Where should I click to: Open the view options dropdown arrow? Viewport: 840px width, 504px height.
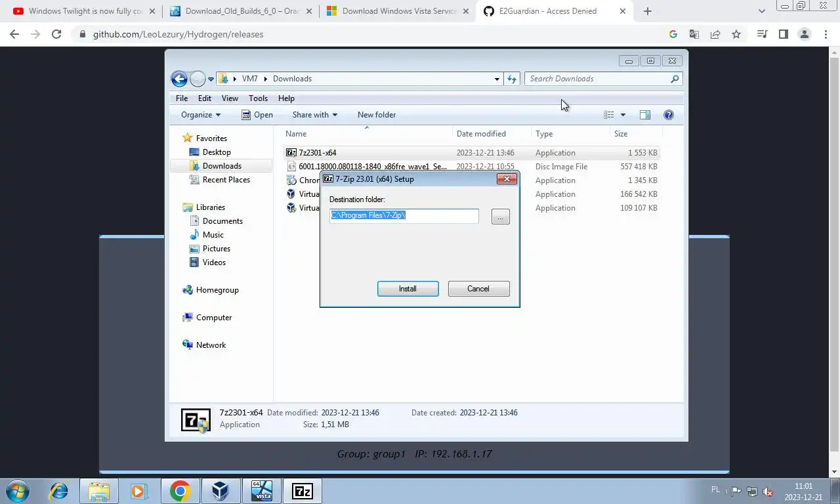[623, 115]
